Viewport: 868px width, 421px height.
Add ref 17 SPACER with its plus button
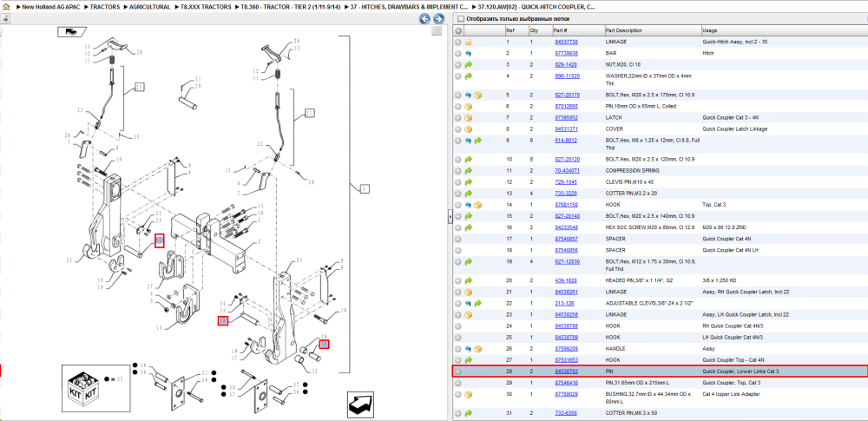click(457, 239)
